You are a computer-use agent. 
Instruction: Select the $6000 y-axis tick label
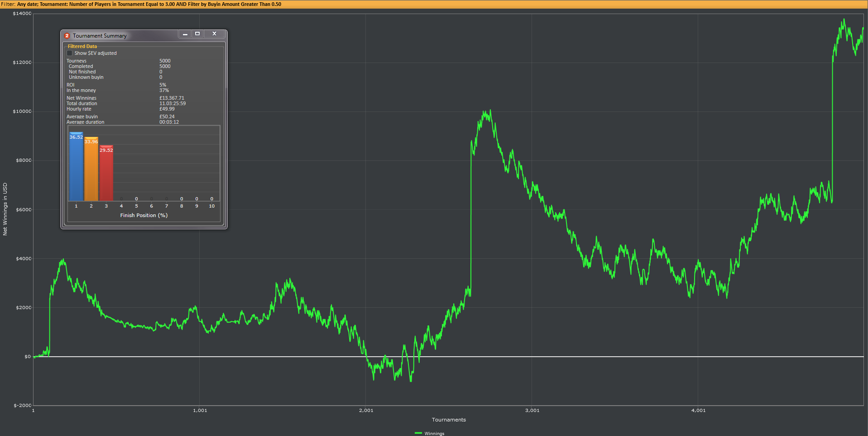point(24,210)
